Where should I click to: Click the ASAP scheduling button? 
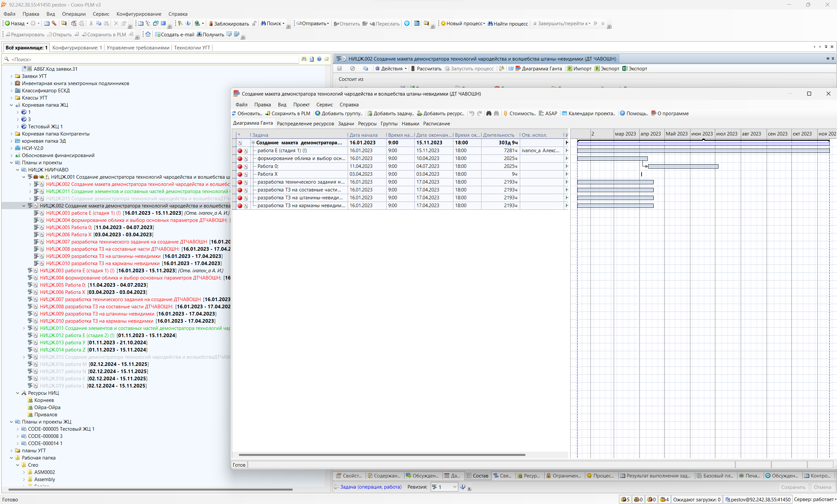click(x=548, y=114)
